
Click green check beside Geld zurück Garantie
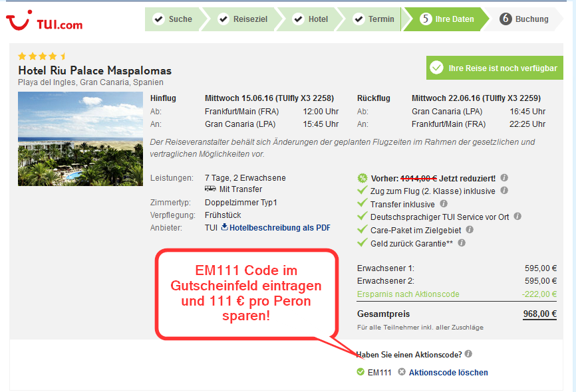click(x=362, y=243)
